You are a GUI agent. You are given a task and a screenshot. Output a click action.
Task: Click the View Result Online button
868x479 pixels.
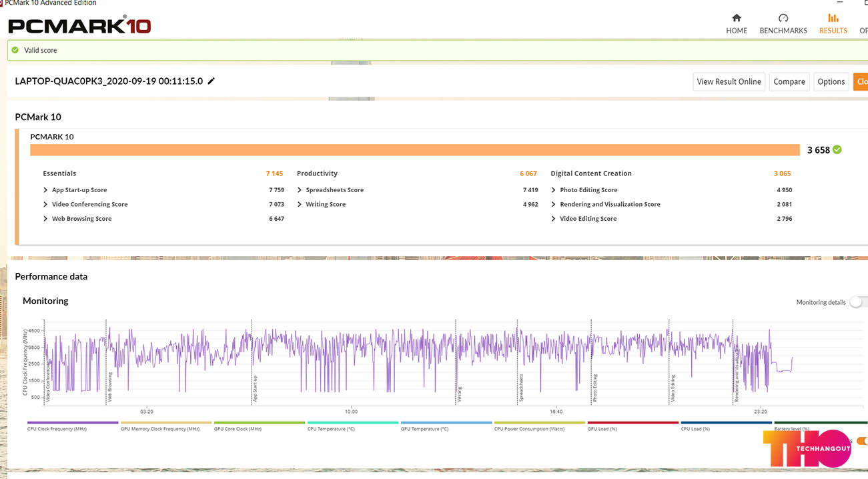(x=729, y=81)
